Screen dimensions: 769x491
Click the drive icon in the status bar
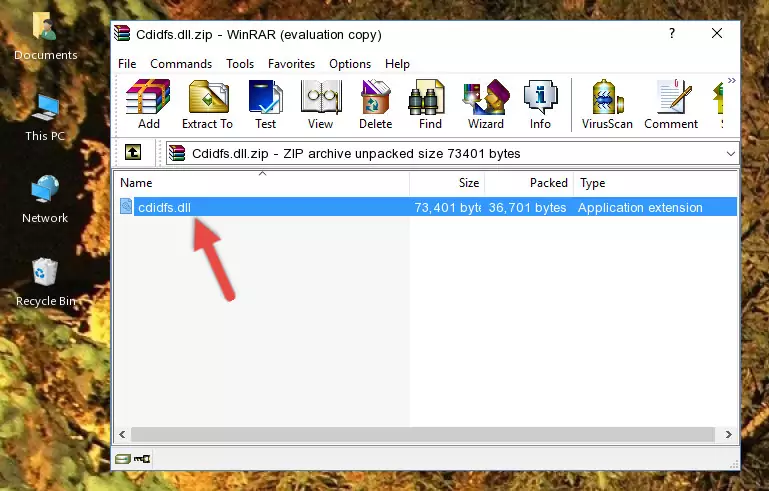[x=123, y=459]
